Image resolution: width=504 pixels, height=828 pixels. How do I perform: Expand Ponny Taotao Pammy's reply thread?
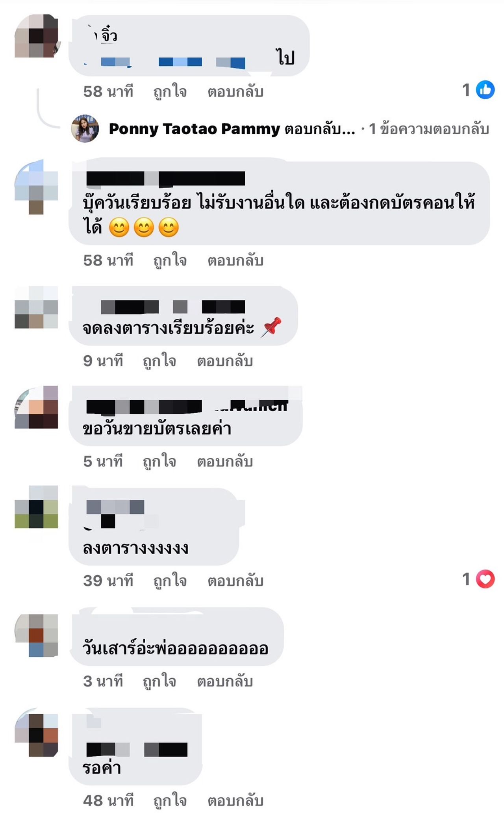(x=232, y=129)
